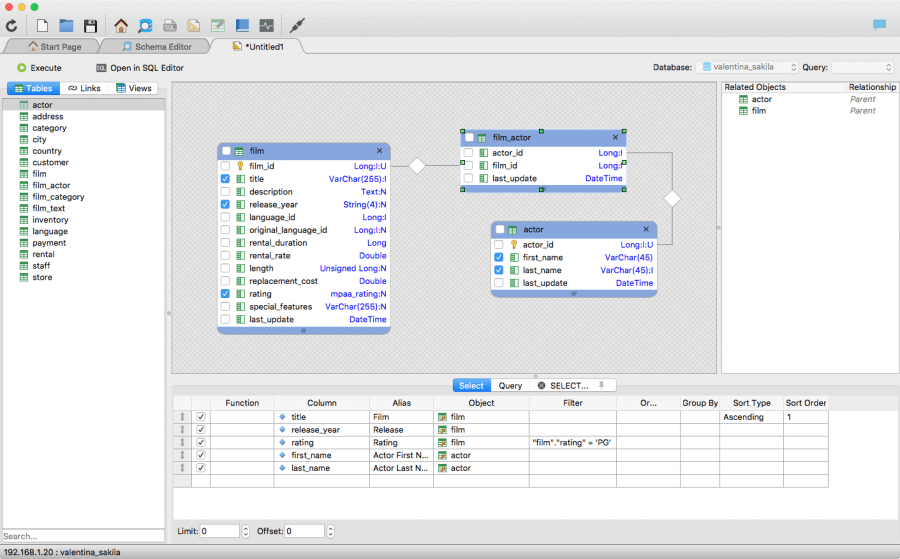Click the key icon of film_id field

(x=240, y=166)
